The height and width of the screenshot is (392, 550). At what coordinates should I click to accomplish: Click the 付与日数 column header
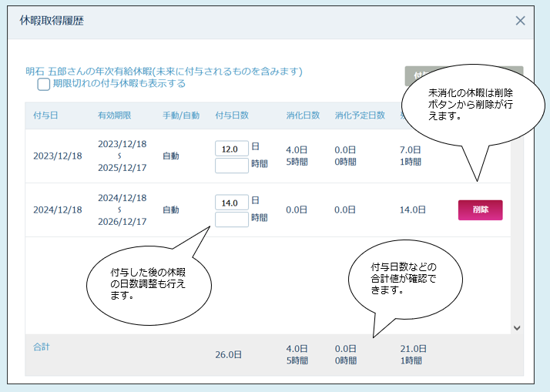click(x=232, y=116)
